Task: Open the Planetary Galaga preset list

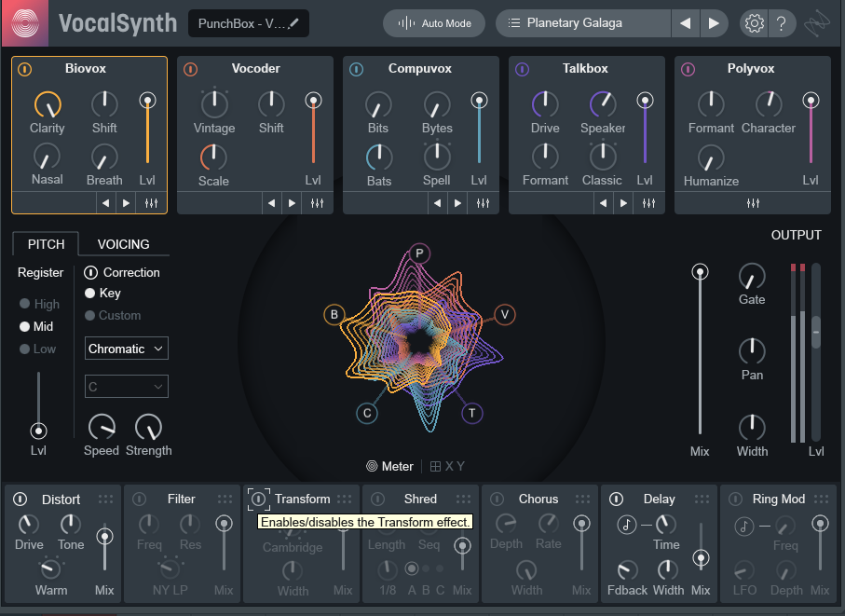Action: (582, 23)
